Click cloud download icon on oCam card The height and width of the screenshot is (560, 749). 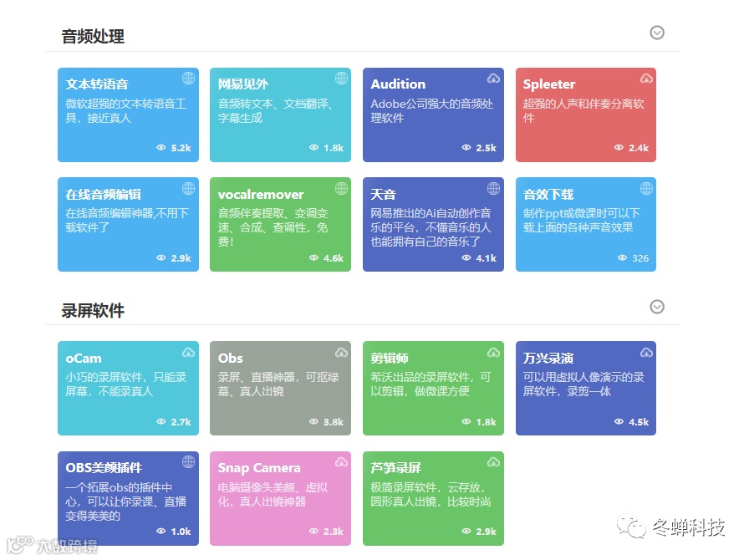pyautogui.click(x=188, y=353)
